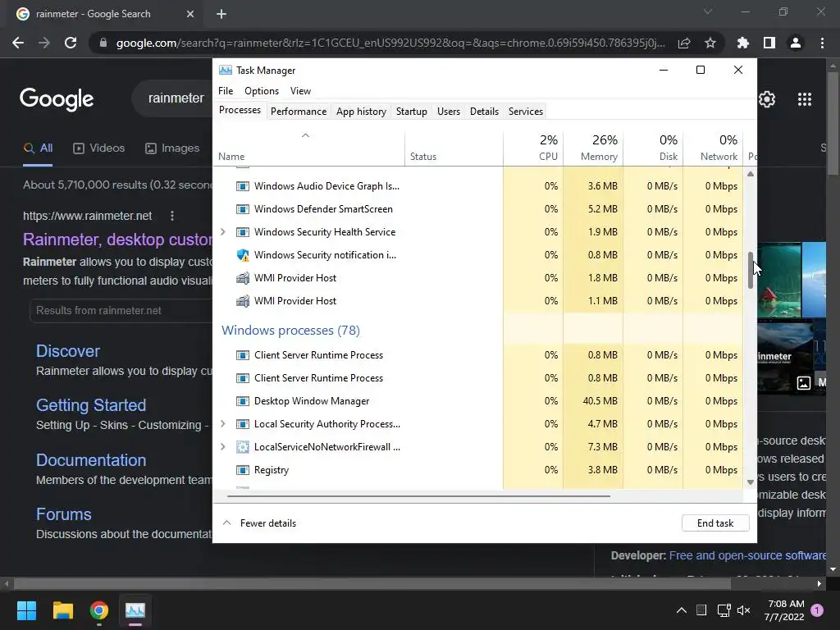This screenshot has height=630, width=840.
Task: Expand Windows Security Health Service row
Action: tap(223, 232)
